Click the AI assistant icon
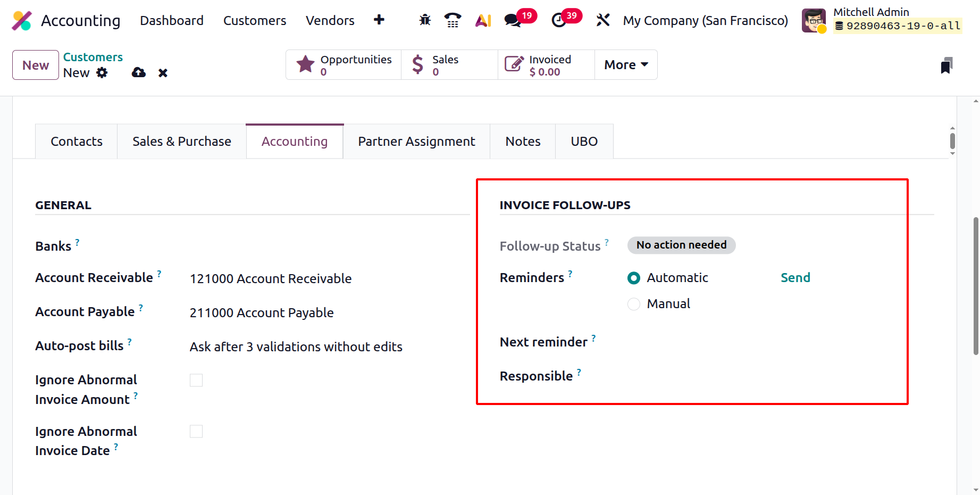This screenshot has height=495, width=980. (x=483, y=20)
